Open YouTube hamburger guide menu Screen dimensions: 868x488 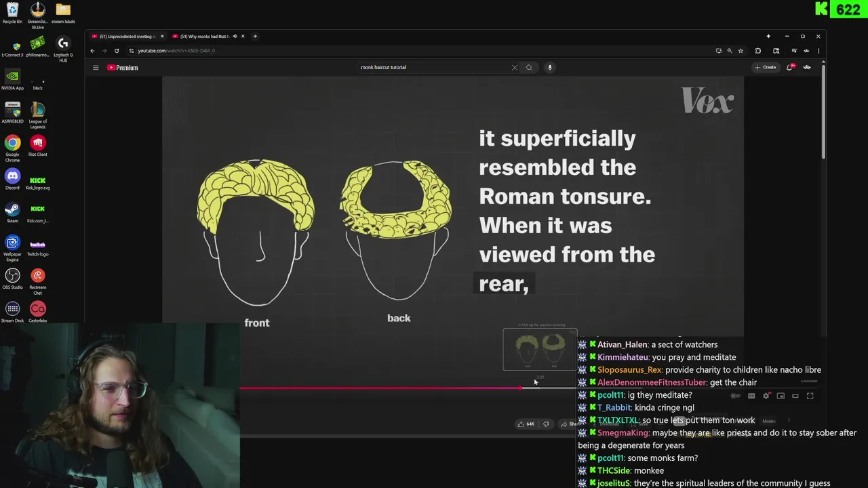pyautogui.click(x=96, y=68)
